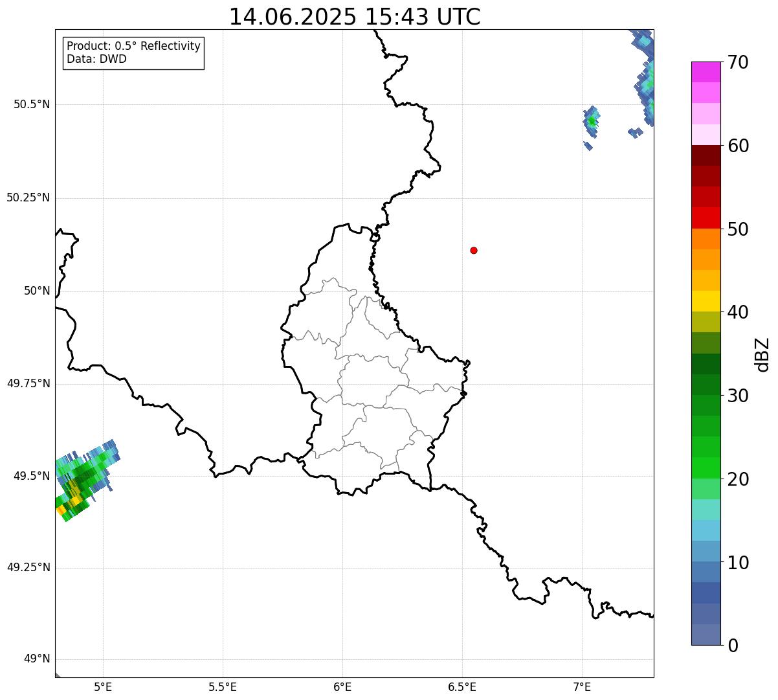The width and height of the screenshot is (778, 700).
Task: Pick the palest pink colorbar segment just above 60
Action: tap(706, 135)
